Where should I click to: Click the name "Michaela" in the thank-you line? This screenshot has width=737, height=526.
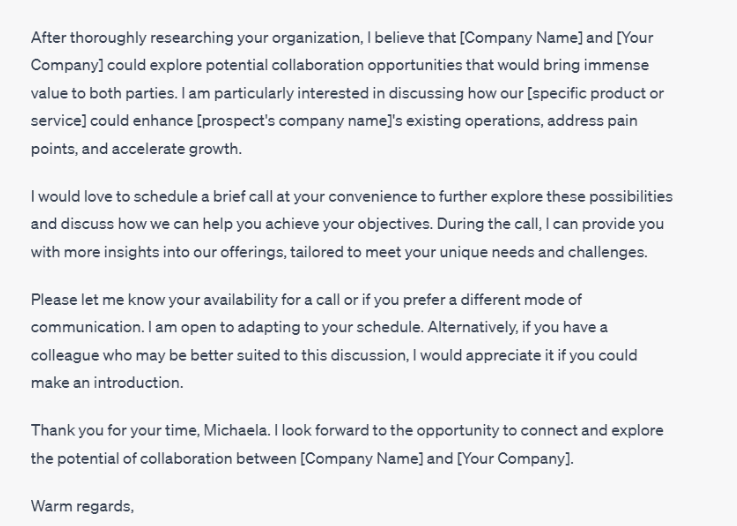tap(236, 430)
